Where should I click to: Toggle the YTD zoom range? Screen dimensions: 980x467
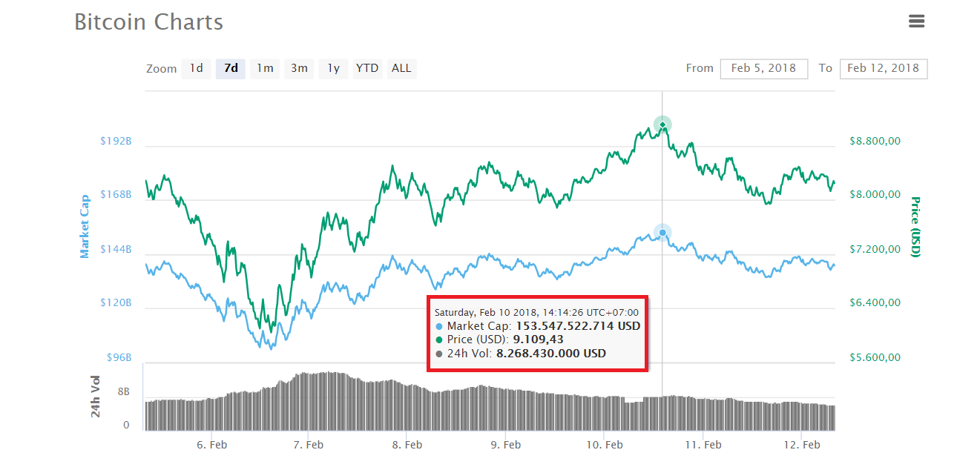coord(366,68)
